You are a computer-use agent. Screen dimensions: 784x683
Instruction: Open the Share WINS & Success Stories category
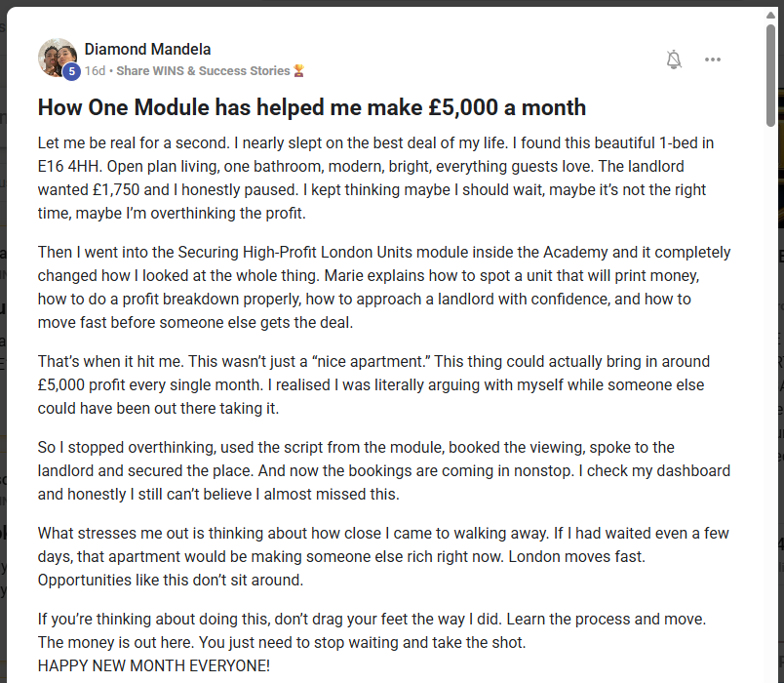(203, 71)
